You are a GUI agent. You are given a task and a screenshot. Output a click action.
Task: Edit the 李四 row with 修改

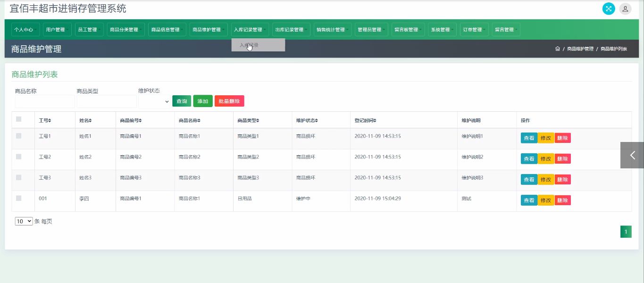coord(546,200)
